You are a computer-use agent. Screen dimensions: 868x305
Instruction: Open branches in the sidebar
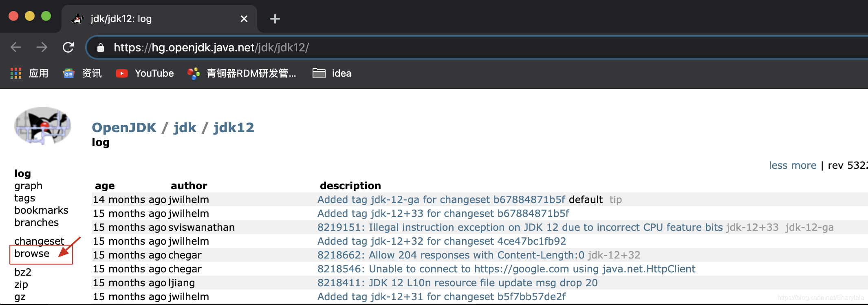tap(37, 223)
